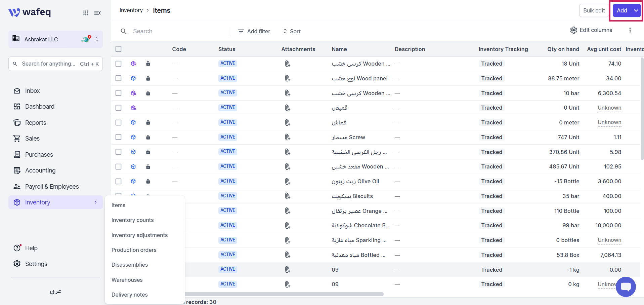644x305 pixels.
Task: Toggle the select-all header checkbox
Action: tap(118, 49)
